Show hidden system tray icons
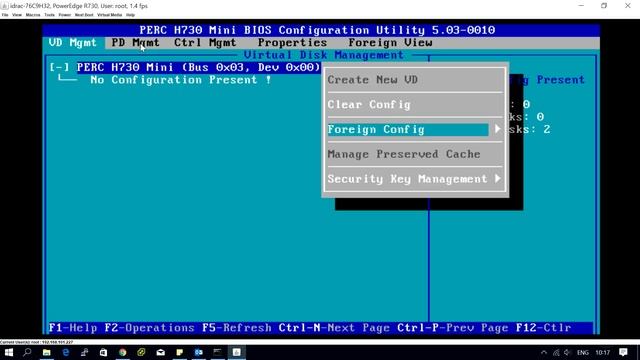640x360 pixels. click(544, 353)
